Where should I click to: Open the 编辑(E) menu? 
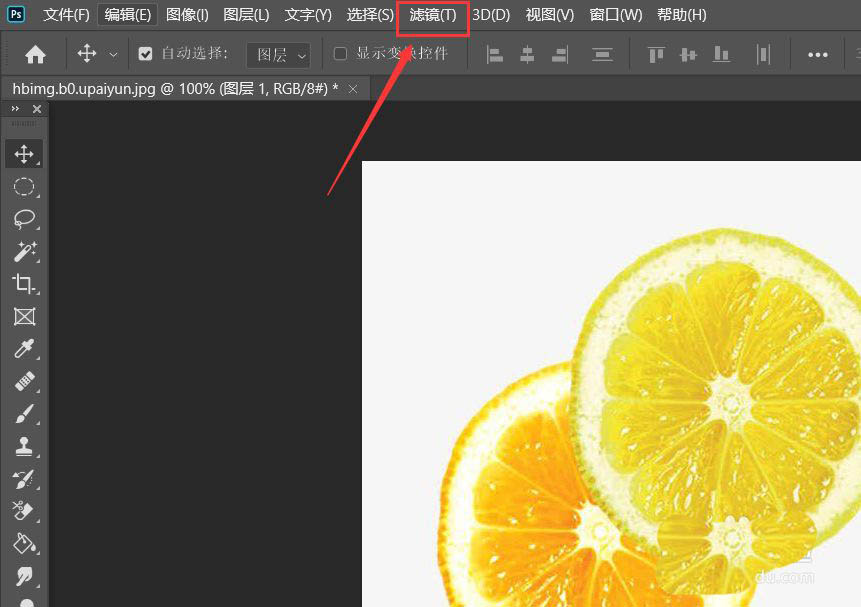point(127,15)
